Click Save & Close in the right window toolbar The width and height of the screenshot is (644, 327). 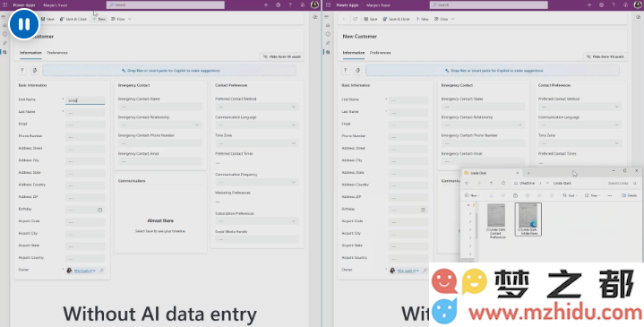pos(396,19)
